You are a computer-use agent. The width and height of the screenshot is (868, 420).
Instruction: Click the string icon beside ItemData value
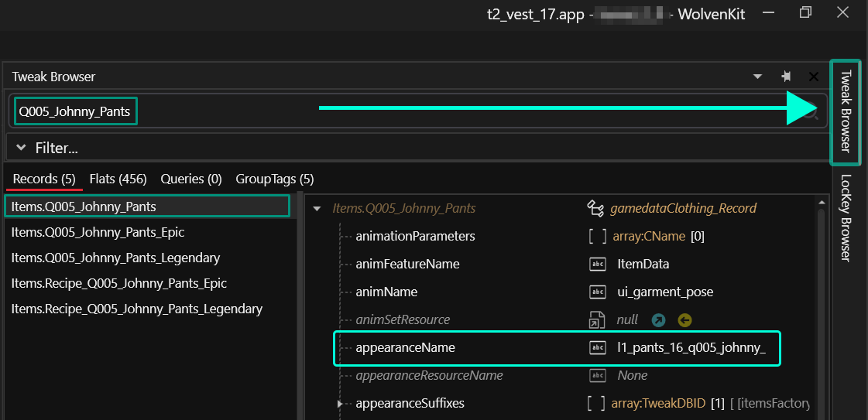pyautogui.click(x=597, y=264)
